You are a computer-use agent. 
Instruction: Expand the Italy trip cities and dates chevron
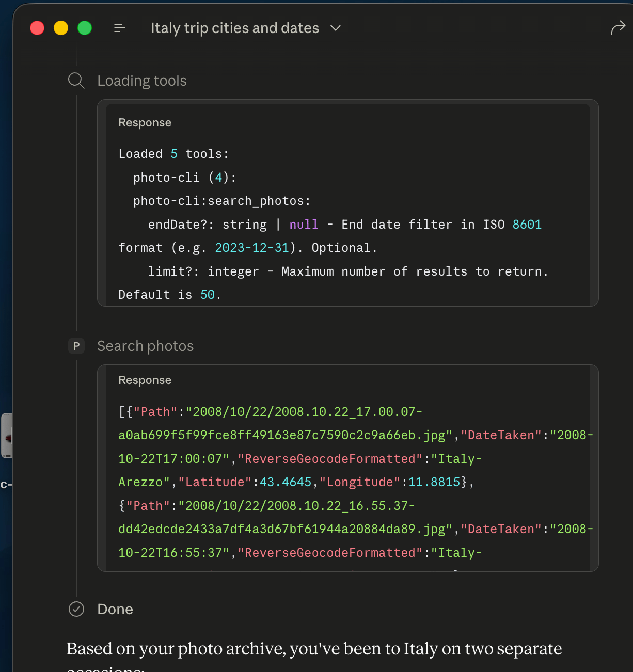tap(336, 28)
